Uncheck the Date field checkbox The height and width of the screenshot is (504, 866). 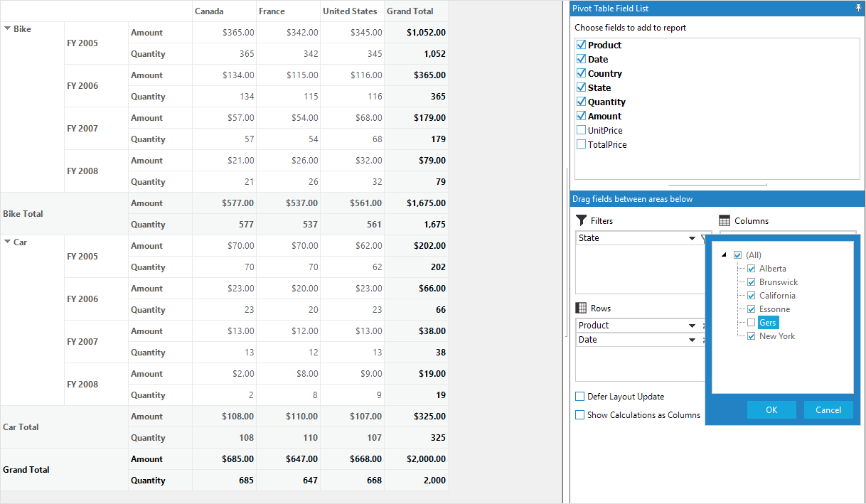(x=581, y=59)
